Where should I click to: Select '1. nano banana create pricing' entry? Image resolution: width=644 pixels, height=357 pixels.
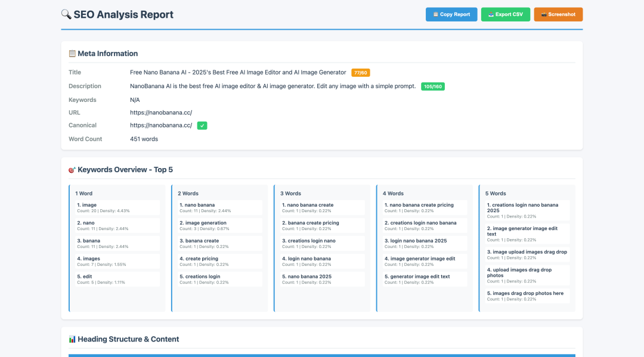[425, 207]
